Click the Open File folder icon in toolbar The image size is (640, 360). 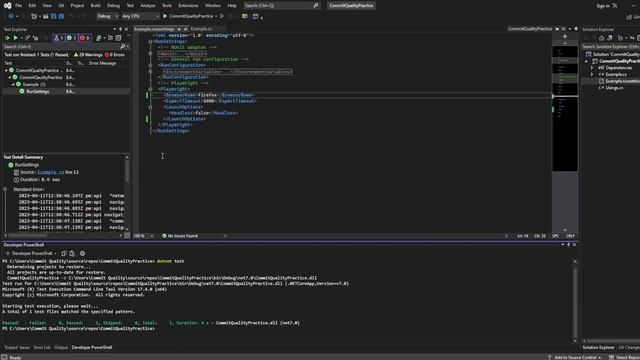click(46, 16)
